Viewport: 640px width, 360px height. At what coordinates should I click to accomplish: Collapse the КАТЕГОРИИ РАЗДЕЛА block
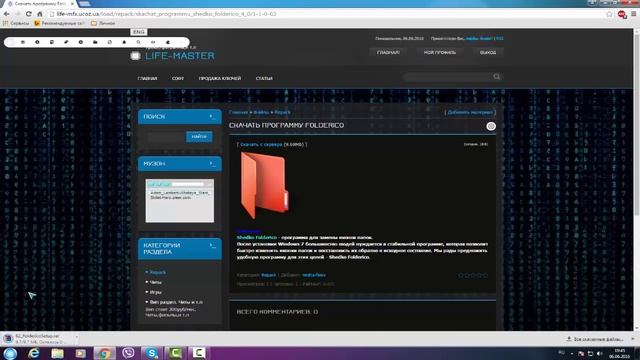pyautogui.click(x=212, y=246)
